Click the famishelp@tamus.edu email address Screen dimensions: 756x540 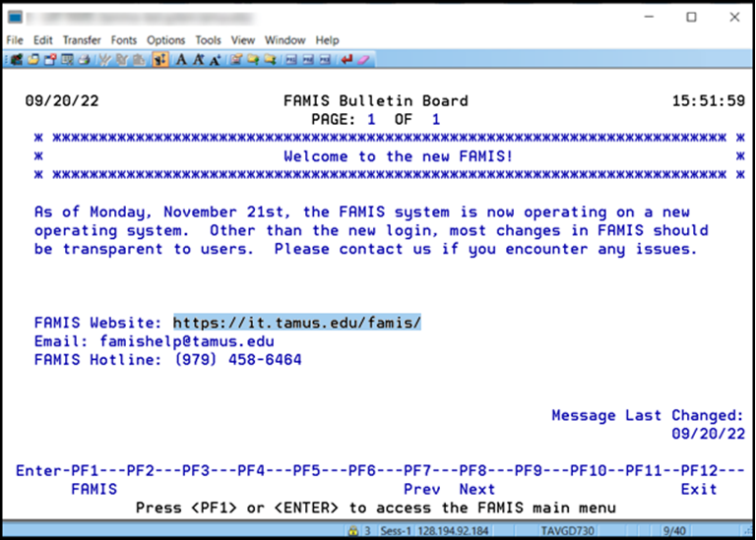pos(187,341)
